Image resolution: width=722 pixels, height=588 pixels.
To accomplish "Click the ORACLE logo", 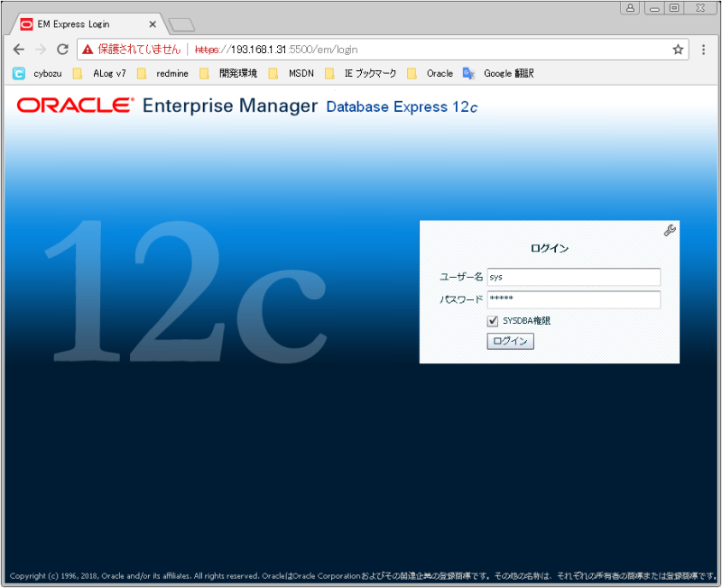I will [x=76, y=106].
